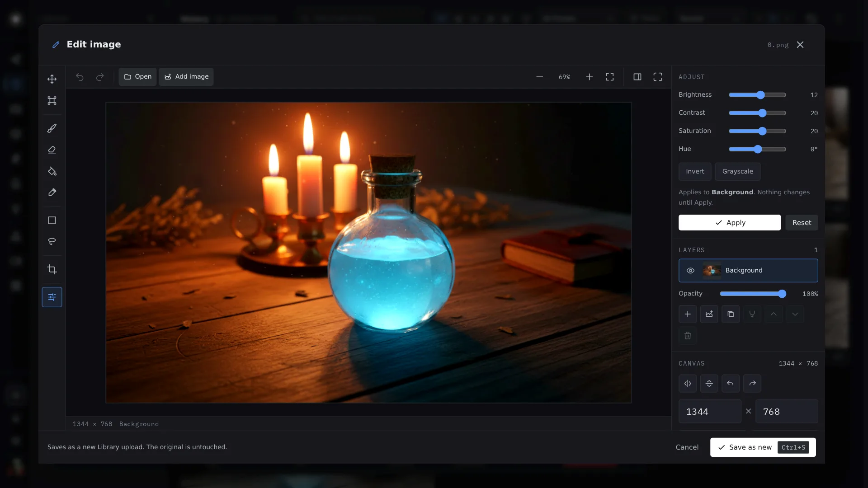
Task: Enter fullscreen editor mode
Action: pyautogui.click(x=658, y=77)
